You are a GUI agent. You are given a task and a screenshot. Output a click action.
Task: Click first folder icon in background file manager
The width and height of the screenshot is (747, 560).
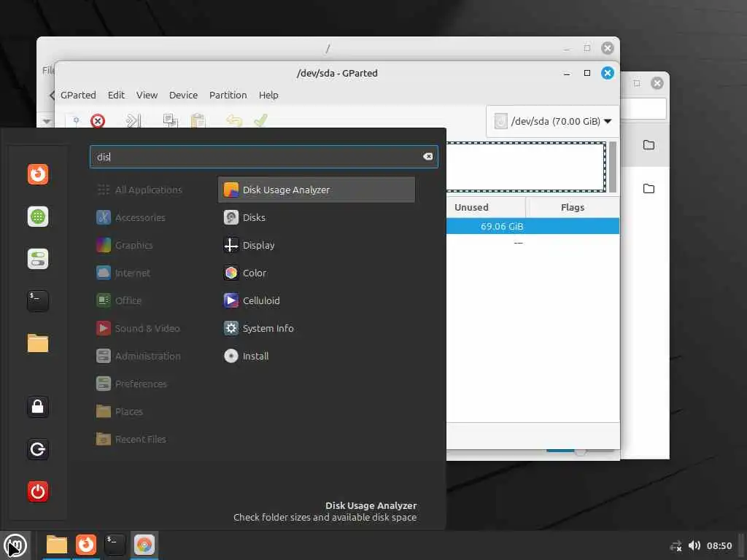[649, 145]
